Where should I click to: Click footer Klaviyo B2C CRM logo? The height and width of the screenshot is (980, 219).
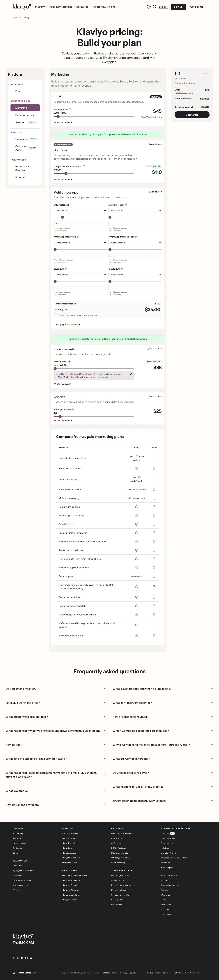23,938
